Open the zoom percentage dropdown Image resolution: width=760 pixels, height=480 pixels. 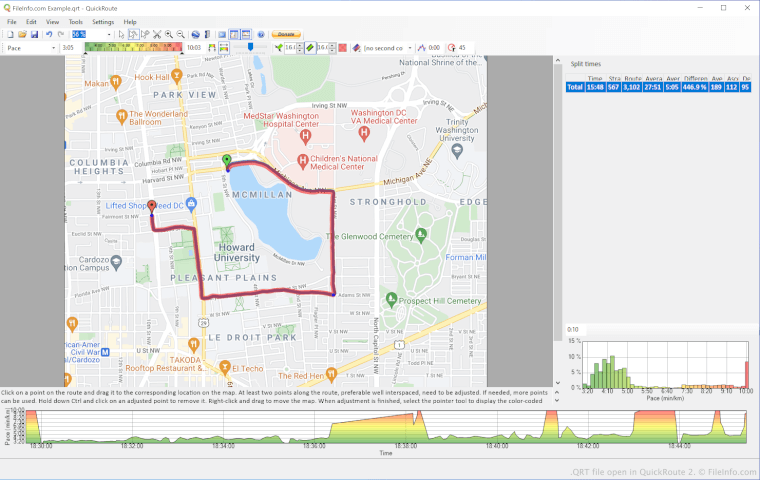pyautogui.click(x=109, y=34)
